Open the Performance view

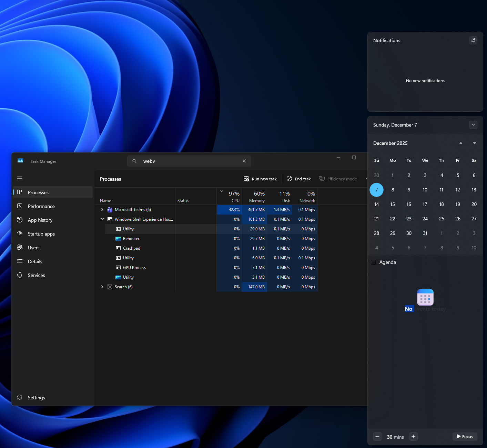(x=41, y=206)
